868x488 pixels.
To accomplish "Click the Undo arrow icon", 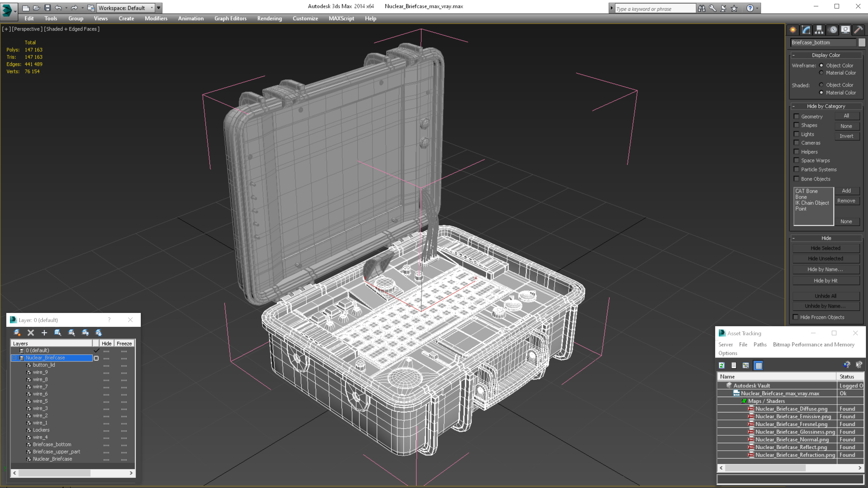I will coord(58,8).
